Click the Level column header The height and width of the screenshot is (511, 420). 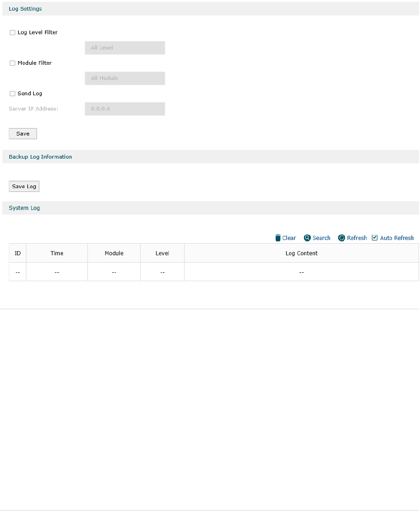click(x=162, y=253)
